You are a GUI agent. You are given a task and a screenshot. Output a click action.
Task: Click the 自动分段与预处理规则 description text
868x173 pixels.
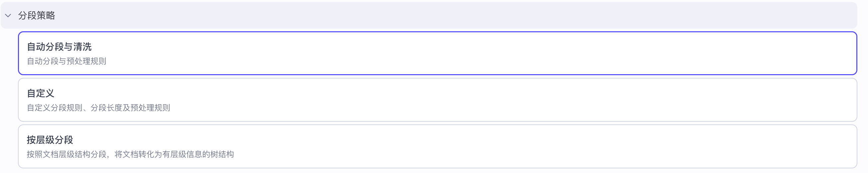(x=67, y=61)
